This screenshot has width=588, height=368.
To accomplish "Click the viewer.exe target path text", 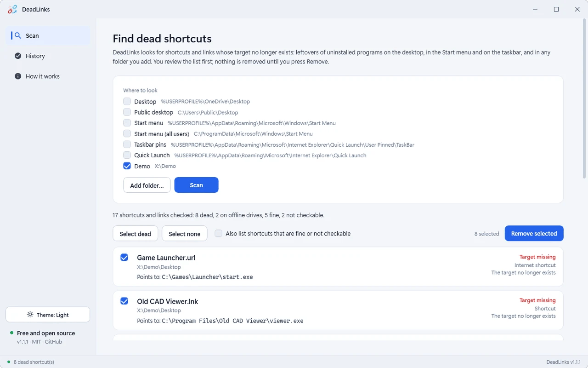I will [x=233, y=321].
